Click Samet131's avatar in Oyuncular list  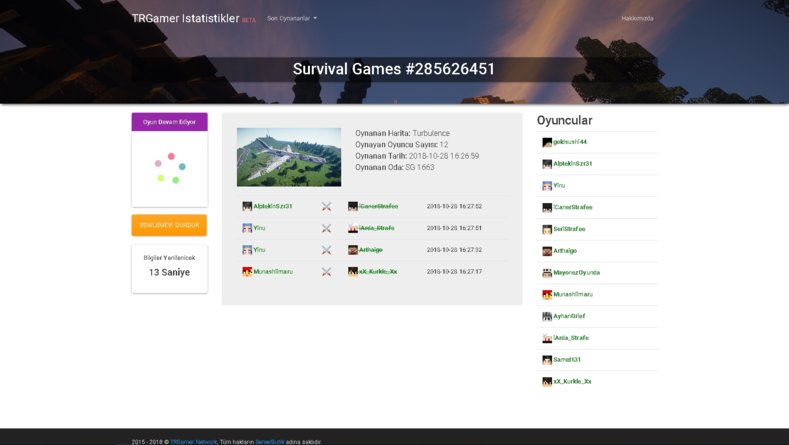[x=547, y=360]
